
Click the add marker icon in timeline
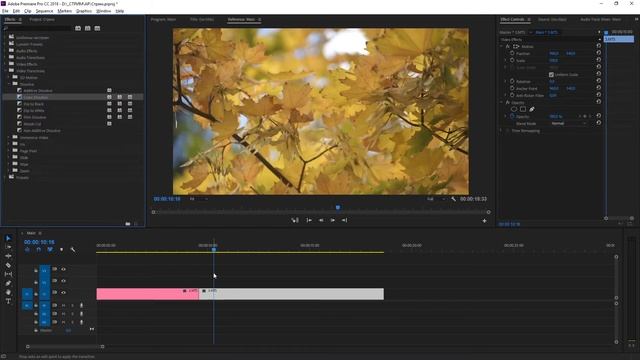pyautogui.click(x=61, y=249)
